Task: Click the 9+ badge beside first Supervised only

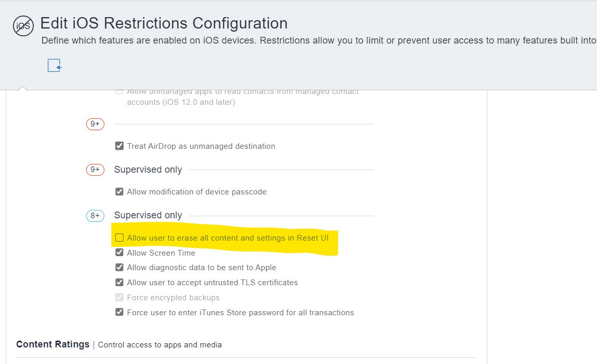Action: click(94, 170)
